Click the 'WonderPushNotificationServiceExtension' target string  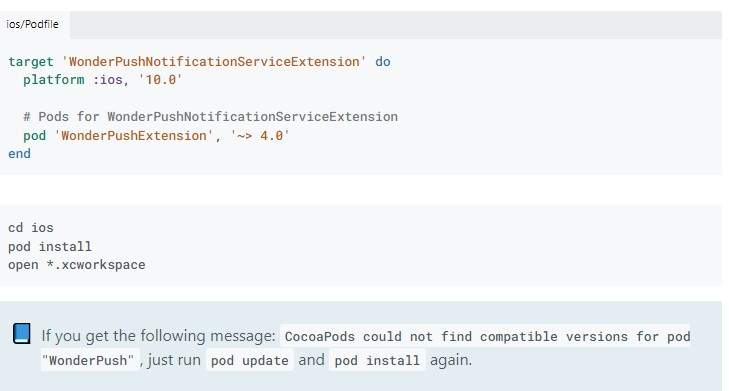pos(214,61)
